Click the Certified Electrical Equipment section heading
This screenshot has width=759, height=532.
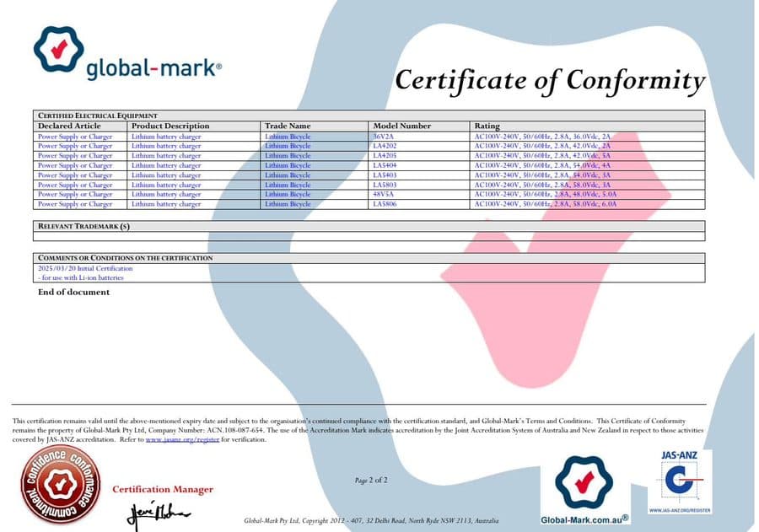(98, 116)
